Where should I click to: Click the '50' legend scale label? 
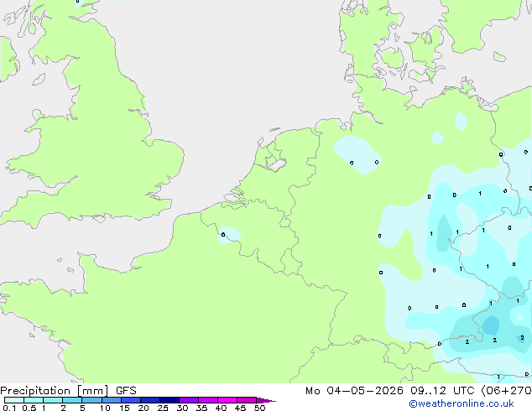point(259,408)
